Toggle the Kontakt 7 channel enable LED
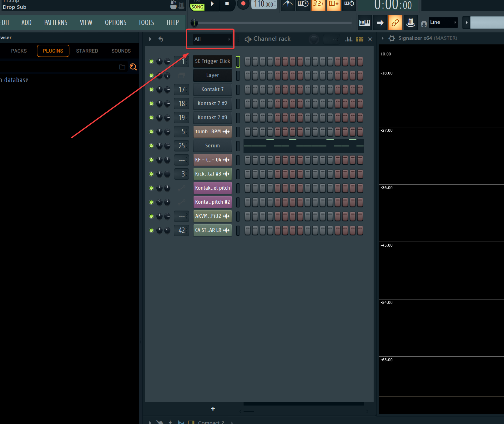 [x=151, y=89]
